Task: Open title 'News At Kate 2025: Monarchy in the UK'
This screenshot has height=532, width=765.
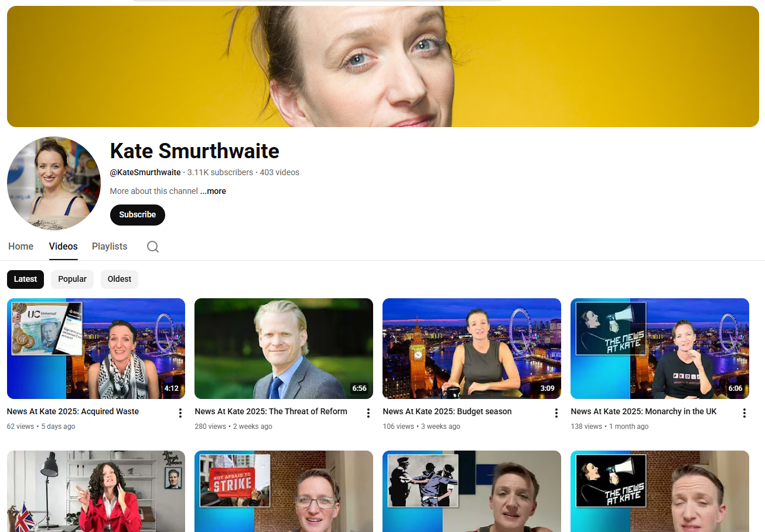Action: click(x=644, y=411)
